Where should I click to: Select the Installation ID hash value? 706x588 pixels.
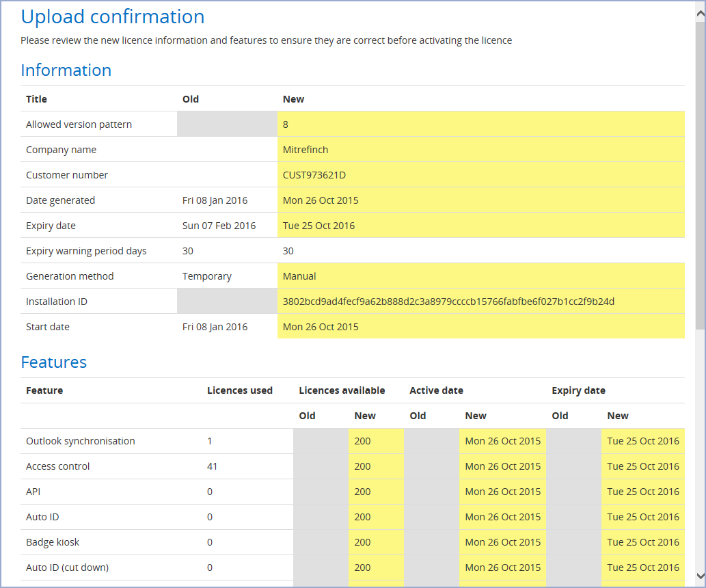[x=448, y=302]
